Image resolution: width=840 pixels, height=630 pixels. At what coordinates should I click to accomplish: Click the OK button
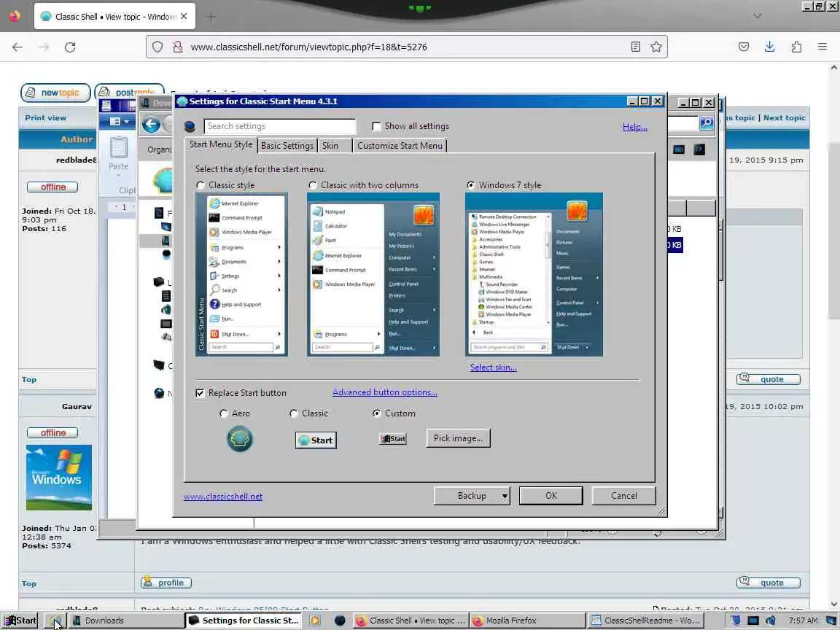(x=551, y=496)
